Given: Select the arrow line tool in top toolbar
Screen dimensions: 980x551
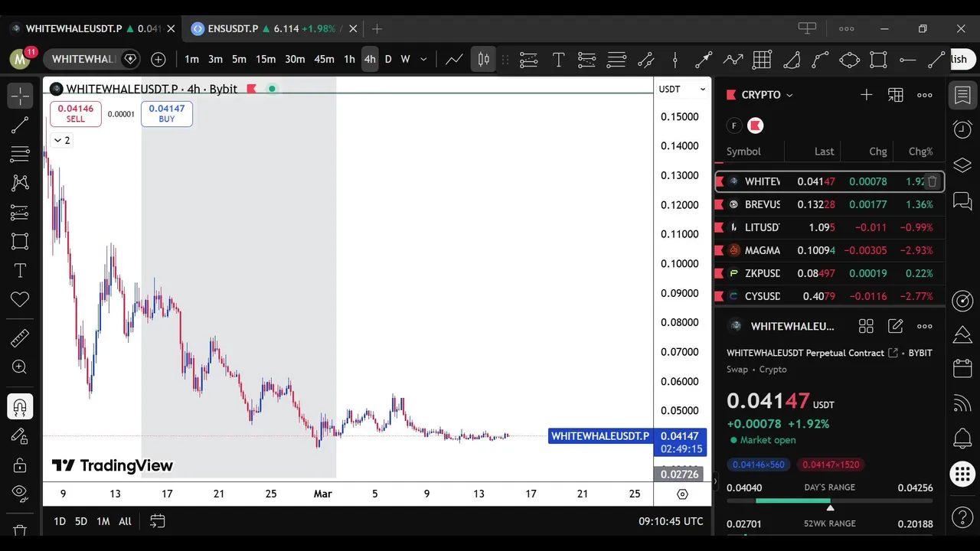Looking at the screenshot, I should tap(704, 59).
